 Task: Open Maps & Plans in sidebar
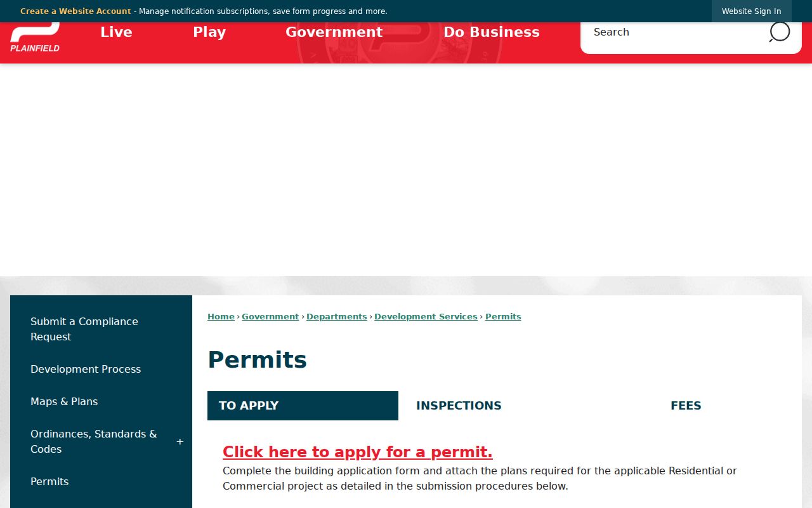pyautogui.click(x=101, y=401)
